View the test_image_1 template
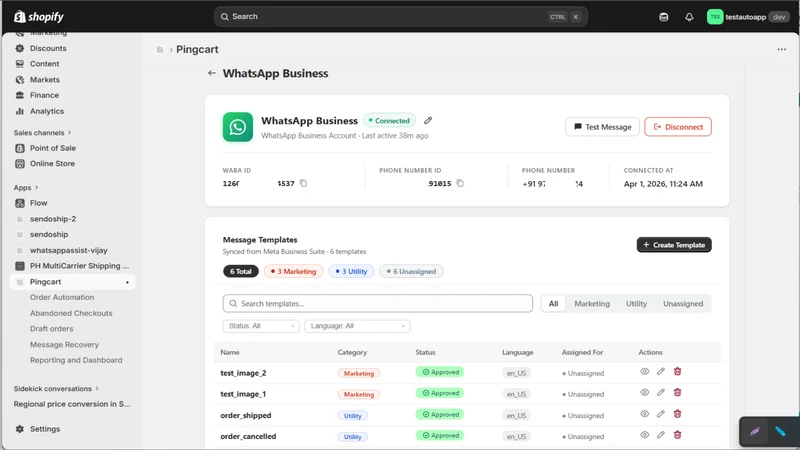The height and width of the screenshot is (450, 800). [x=644, y=393]
